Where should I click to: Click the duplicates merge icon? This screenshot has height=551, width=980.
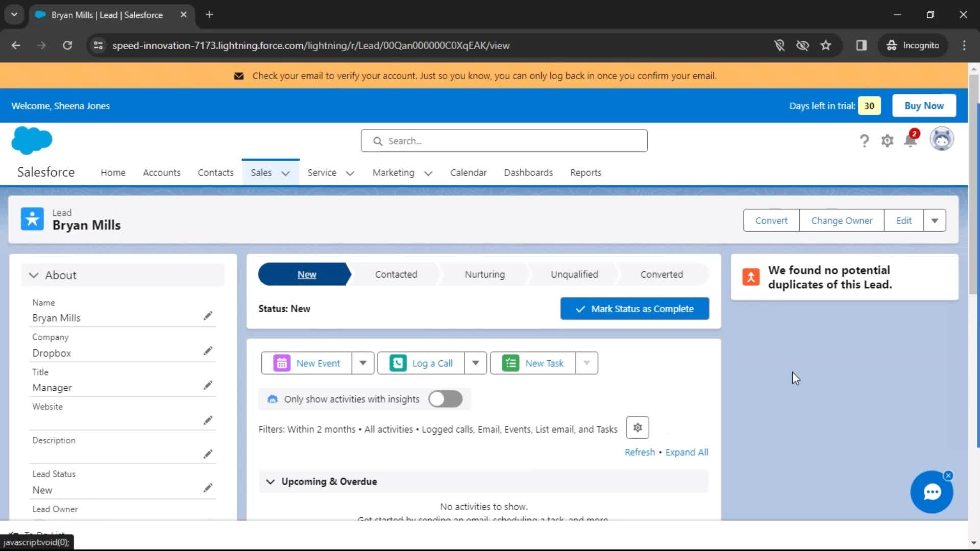tap(751, 277)
